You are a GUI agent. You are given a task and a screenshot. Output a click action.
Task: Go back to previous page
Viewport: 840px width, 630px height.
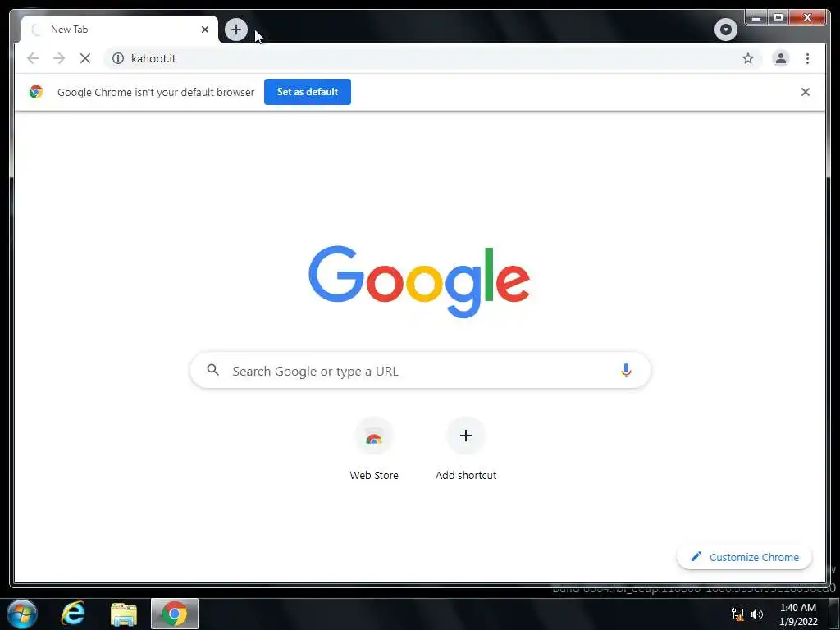tap(33, 58)
